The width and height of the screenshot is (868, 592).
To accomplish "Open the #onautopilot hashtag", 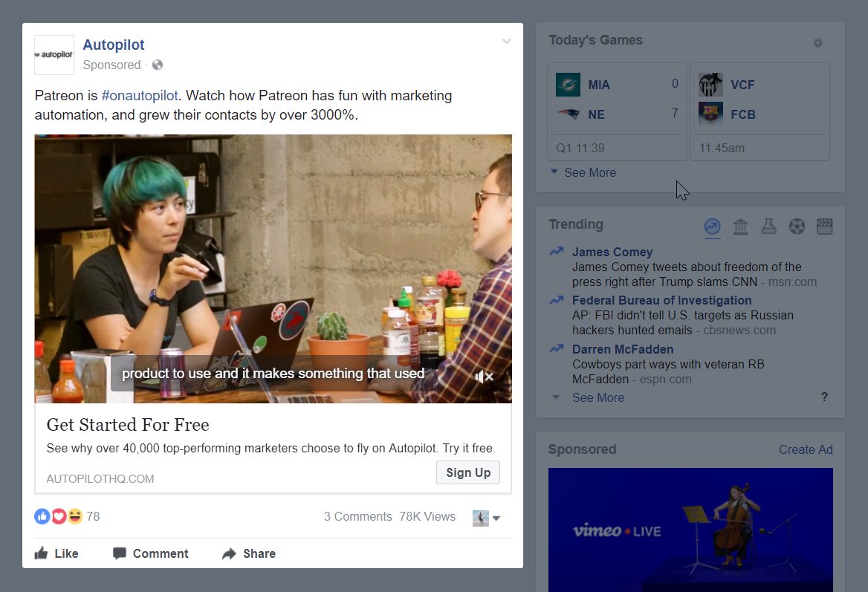I will pyautogui.click(x=140, y=96).
